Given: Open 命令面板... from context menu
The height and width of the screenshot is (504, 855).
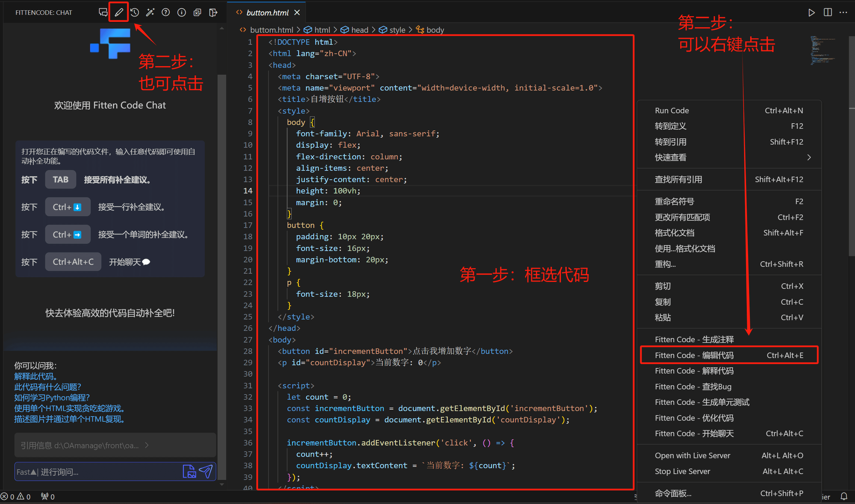Looking at the screenshot, I should pos(729,493).
